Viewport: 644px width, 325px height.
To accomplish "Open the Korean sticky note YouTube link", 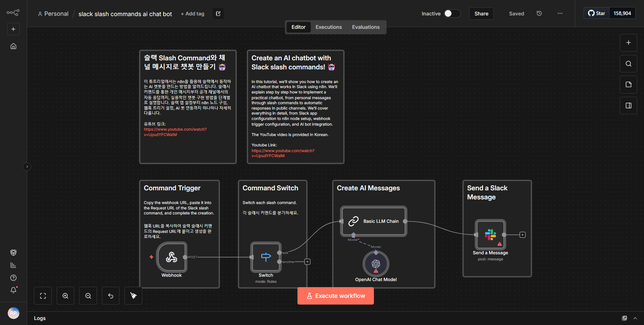I will (175, 132).
